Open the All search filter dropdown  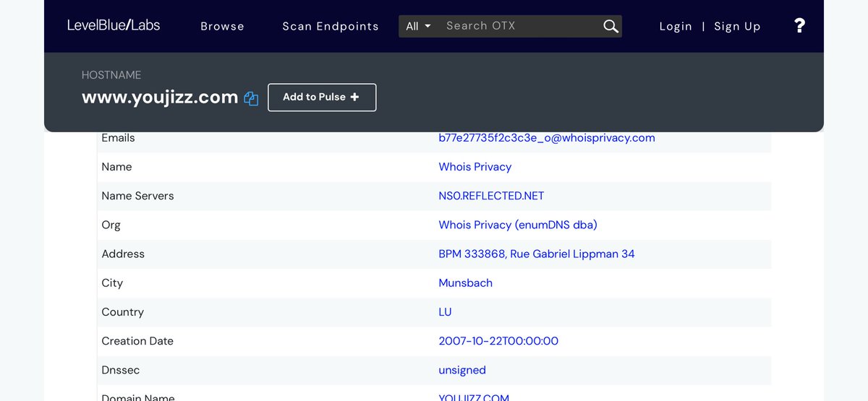pos(418,27)
